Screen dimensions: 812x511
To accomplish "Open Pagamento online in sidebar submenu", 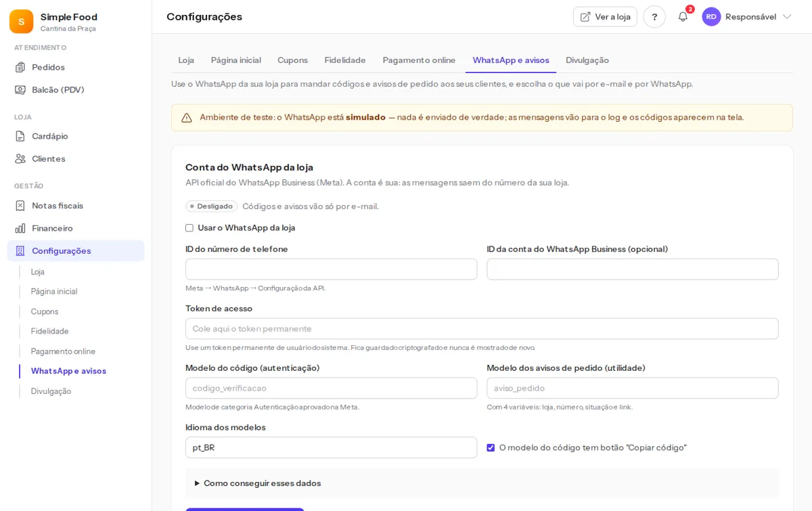I will tap(63, 351).
